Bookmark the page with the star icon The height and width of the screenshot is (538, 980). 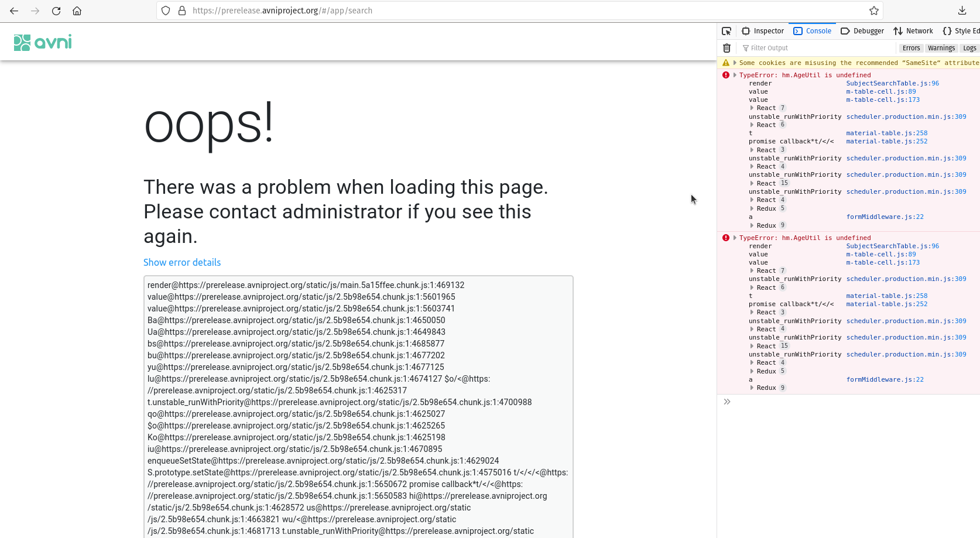(873, 10)
